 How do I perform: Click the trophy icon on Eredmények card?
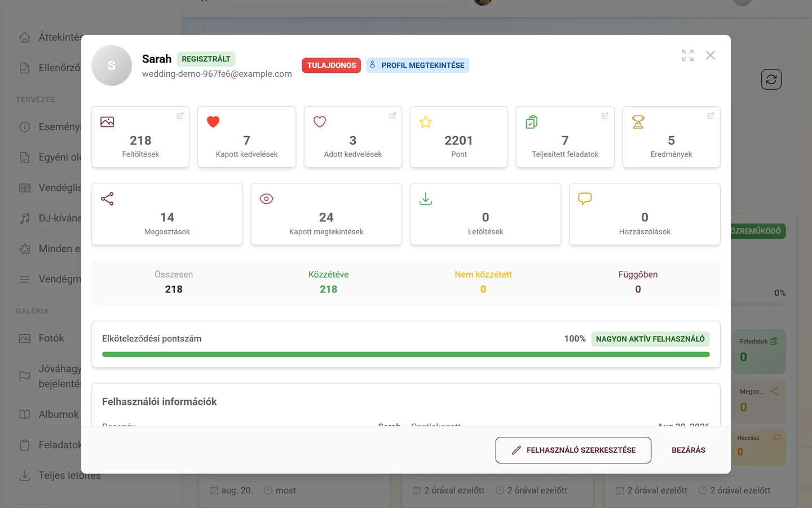click(x=638, y=122)
